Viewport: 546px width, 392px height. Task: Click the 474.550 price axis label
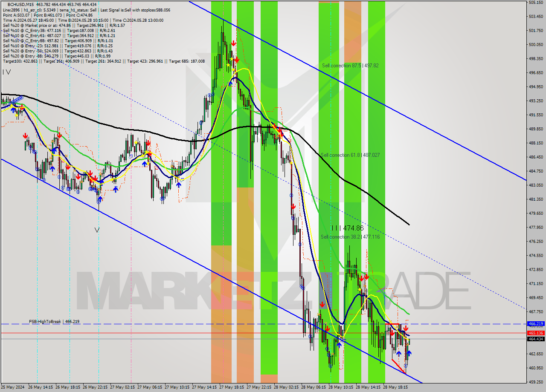pyautogui.click(x=535, y=256)
